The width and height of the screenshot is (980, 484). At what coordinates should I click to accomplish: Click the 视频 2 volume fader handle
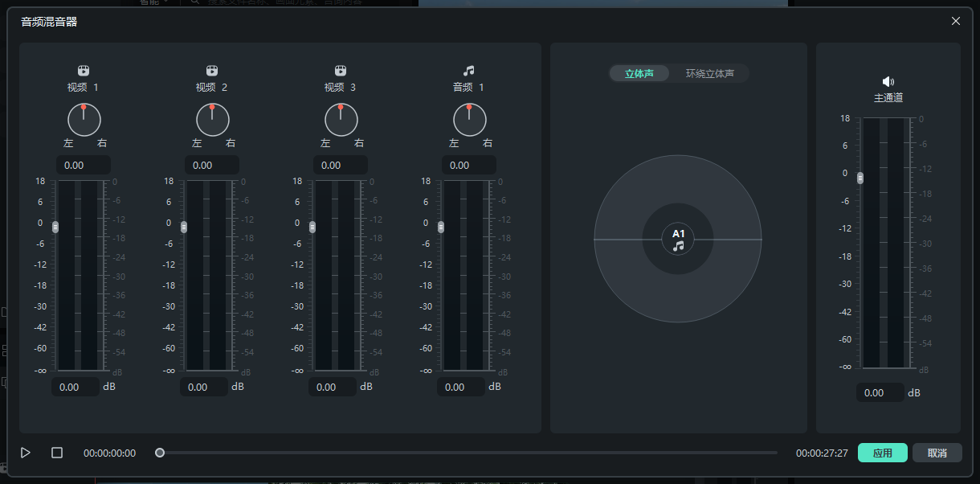(184, 228)
